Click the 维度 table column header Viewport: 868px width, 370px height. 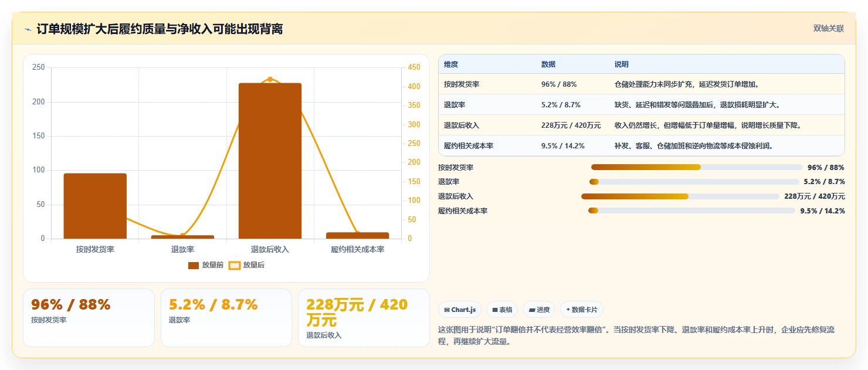[x=451, y=65]
